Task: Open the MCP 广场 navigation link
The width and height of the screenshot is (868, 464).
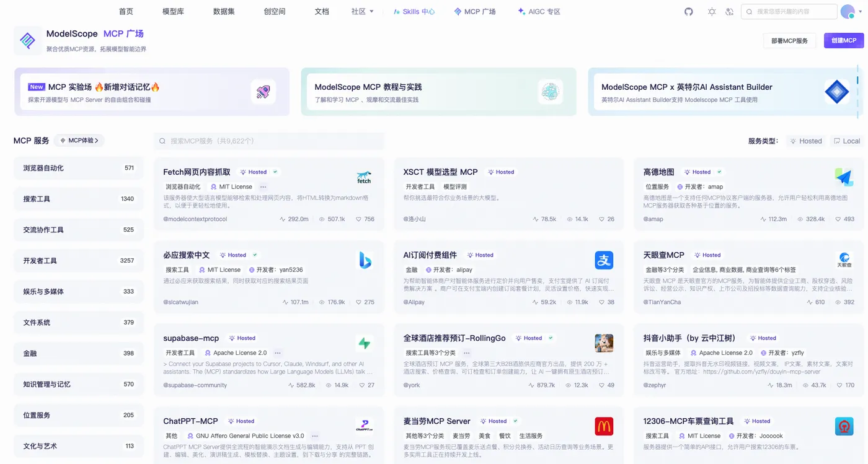Action: tap(475, 12)
